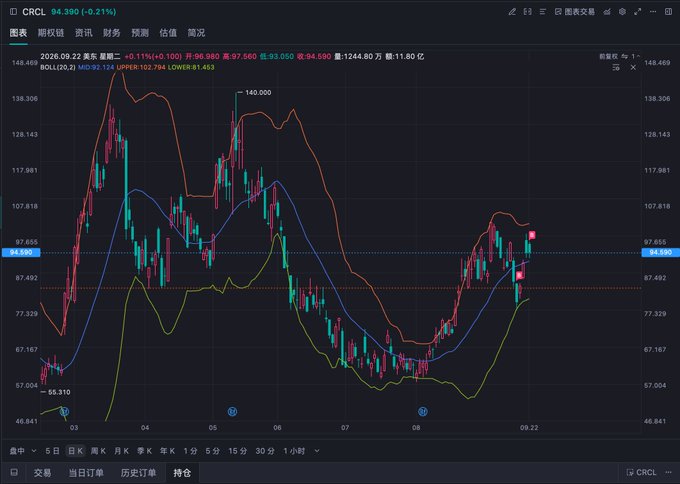The height and width of the screenshot is (484, 680).
Task: Switch to 估值 tab
Action: 168,33
